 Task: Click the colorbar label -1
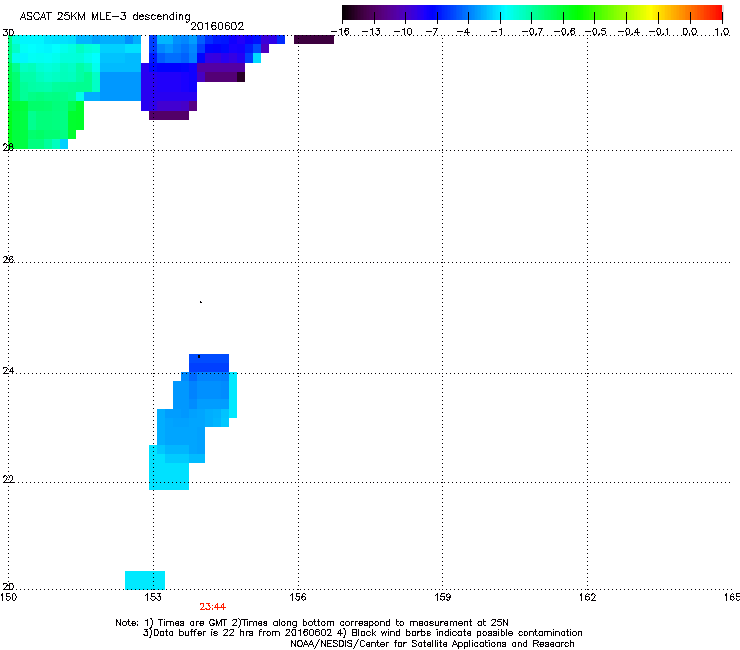[x=496, y=32]
